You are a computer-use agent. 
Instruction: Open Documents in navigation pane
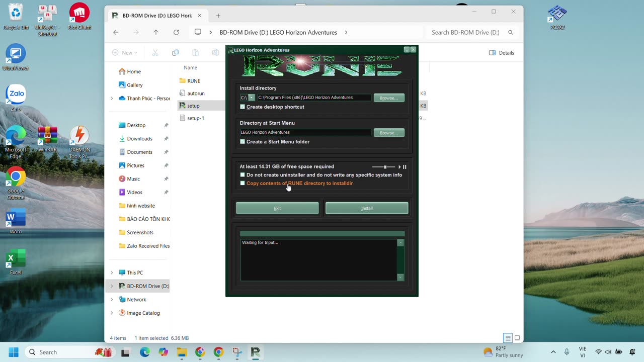click(139, 152)
